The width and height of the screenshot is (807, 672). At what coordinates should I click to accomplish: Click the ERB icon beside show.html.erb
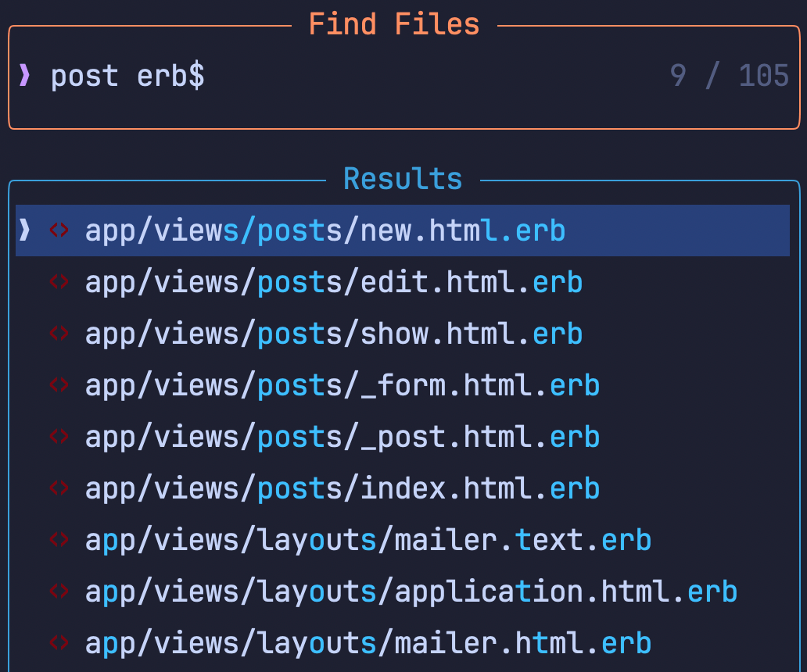pos(59,334)
